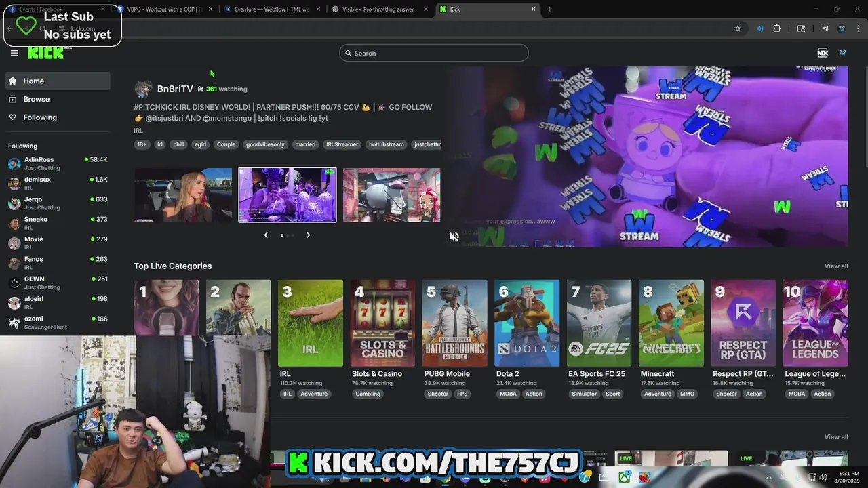Go to next carousel slide arrow

308,235
